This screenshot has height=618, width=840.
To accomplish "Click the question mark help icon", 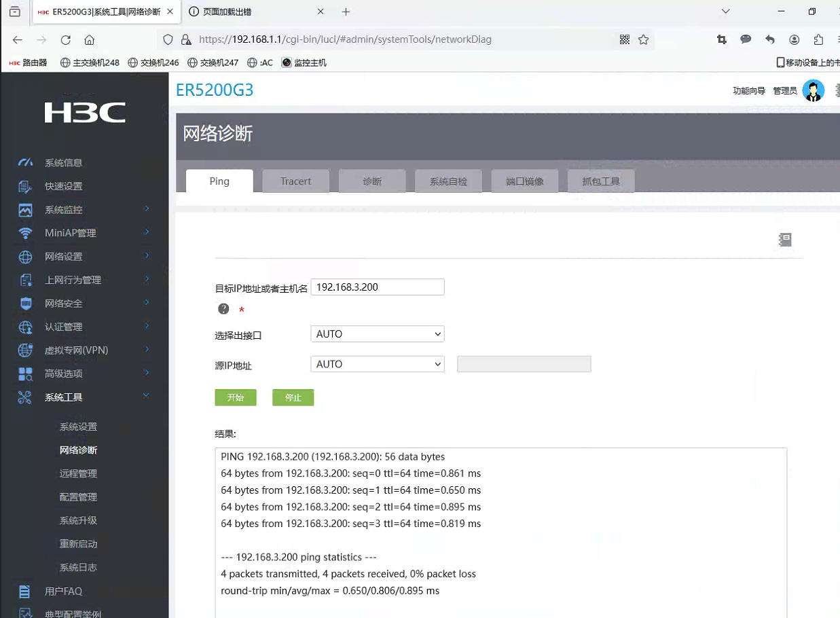I will tap(223, 309).
